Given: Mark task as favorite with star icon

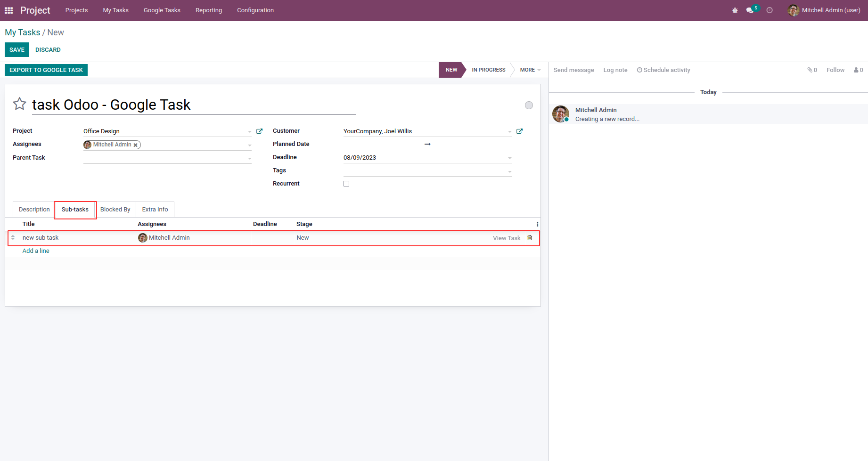Looking at the screenshot, I should [x=19, y=104].
